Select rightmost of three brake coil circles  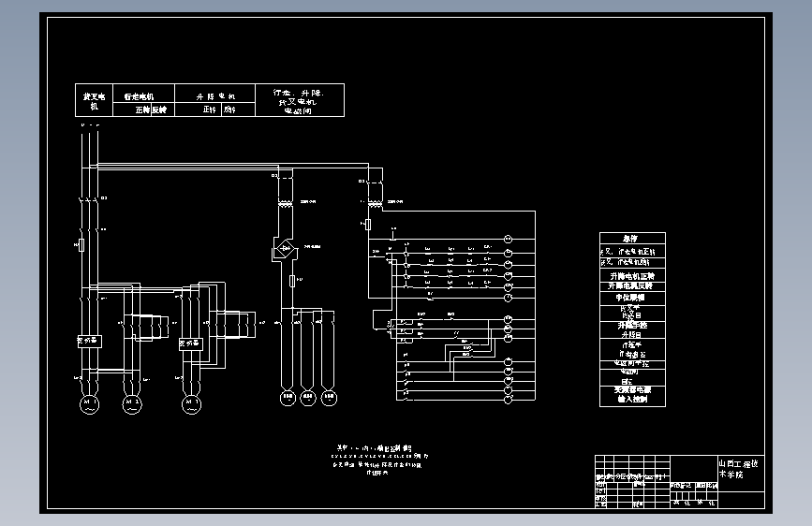[x=329, y=398]
